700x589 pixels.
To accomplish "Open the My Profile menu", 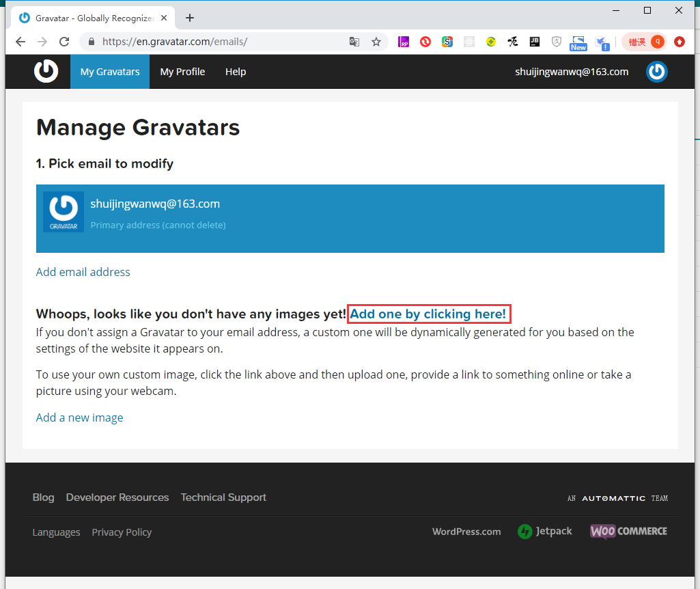I will [x=182, y=72].
